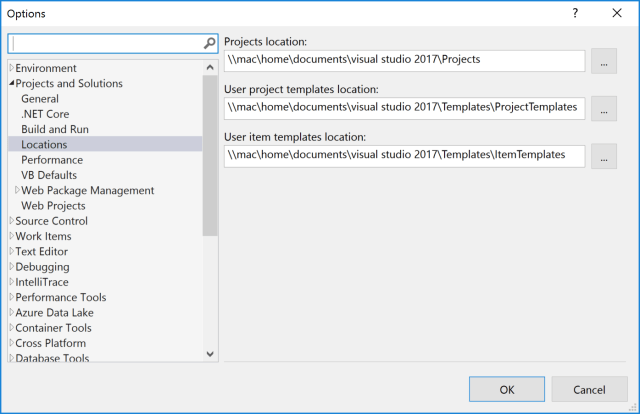Expand the Web Package Management node
640x414 pixels.
(x=17, y=190)
